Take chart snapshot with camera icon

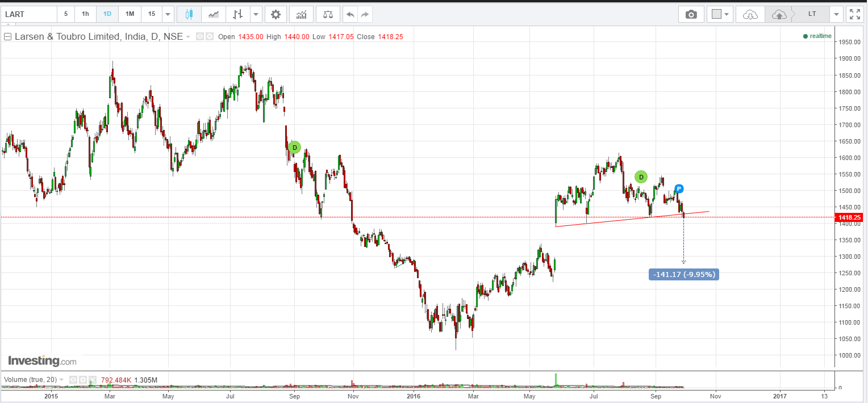click(x=691, y=14)
